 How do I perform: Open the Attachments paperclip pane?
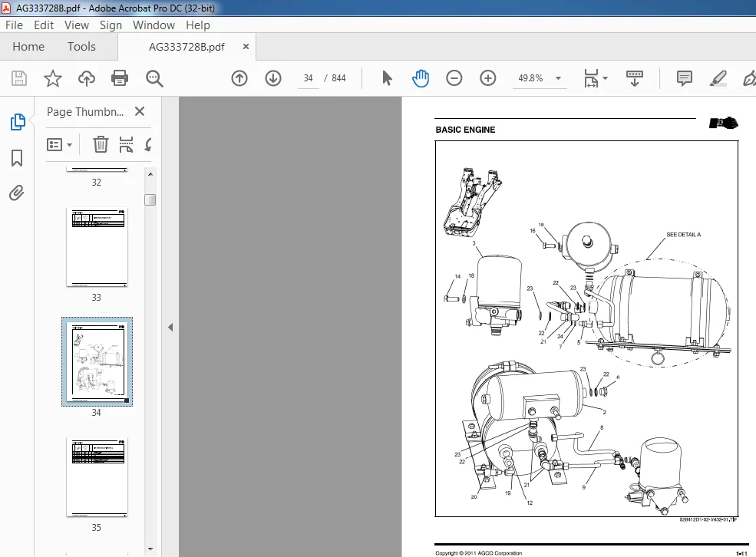point(17,193)
